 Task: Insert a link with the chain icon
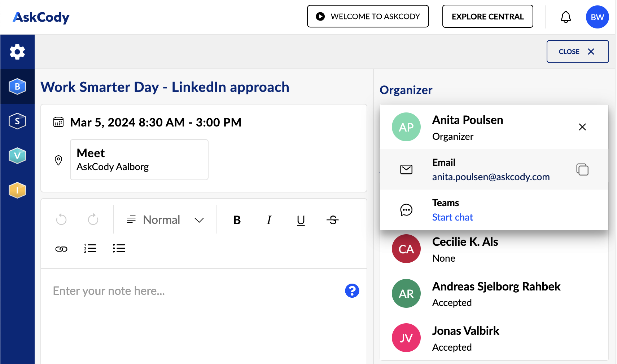pyautogui.click(x=61, y=249)
